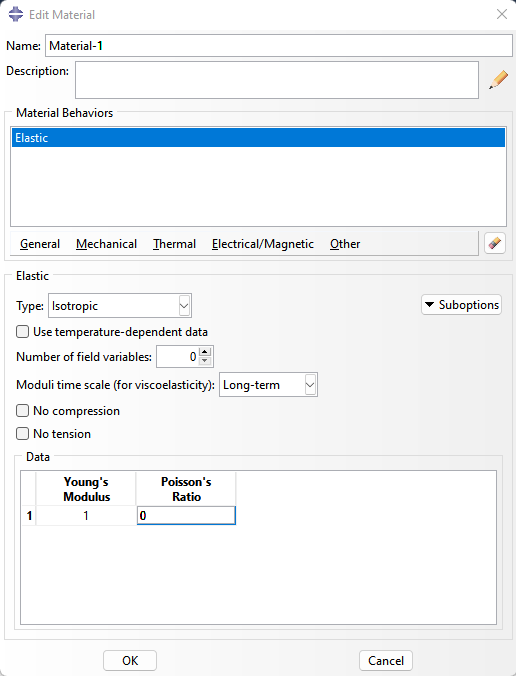The width and height of the screenshot is (516, 676).
Task: Click the Cancel button
Action: (x=386, y=660)
